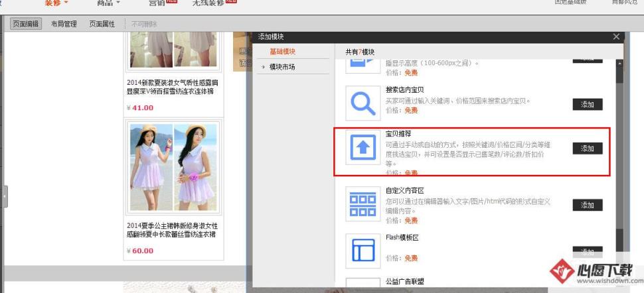
Task: Click the search magnifier module icon
Action: (x=363, y=103)
